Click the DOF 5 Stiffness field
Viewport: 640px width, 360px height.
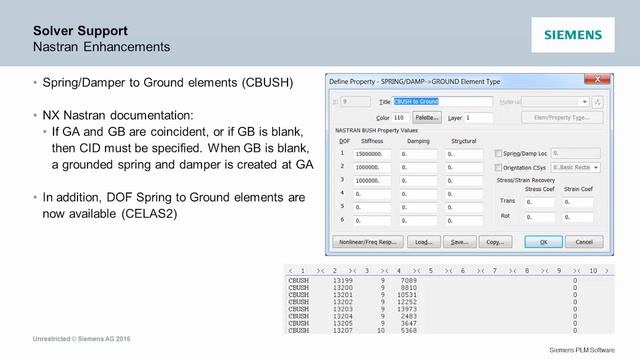(372, 207)
